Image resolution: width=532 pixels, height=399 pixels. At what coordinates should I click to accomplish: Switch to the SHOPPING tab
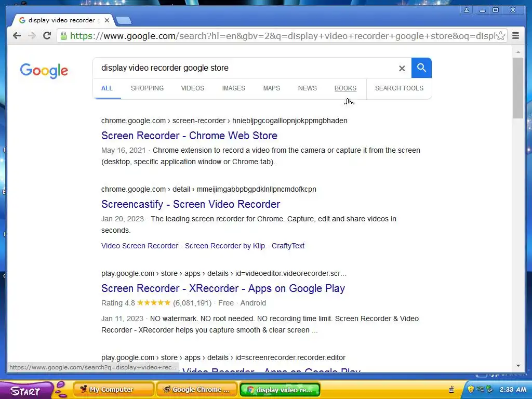(147, 88)
